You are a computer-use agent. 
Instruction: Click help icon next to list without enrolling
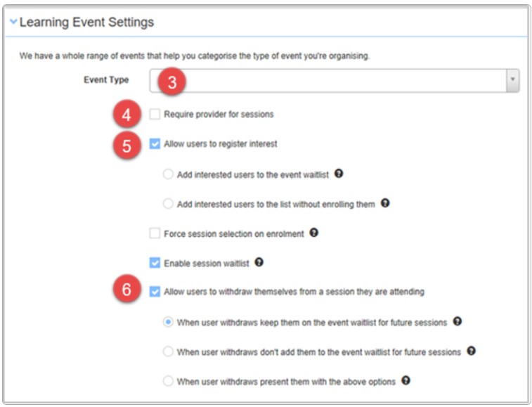[x=385, y=203]
